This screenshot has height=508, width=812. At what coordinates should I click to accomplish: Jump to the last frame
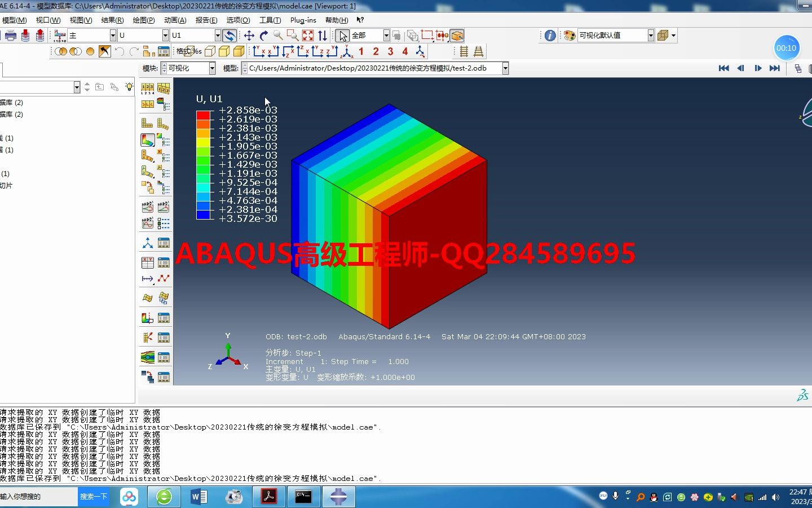point(775,68)
